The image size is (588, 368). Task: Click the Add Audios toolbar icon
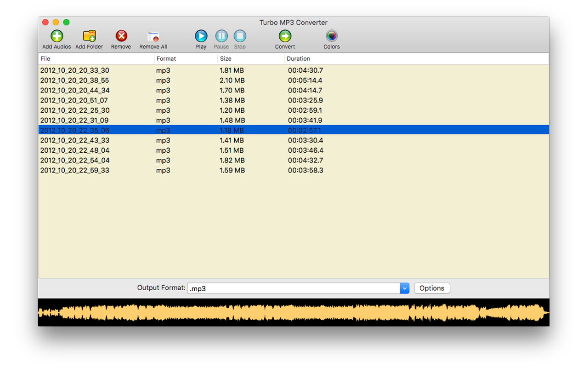pyautogui.click(x=57, y=36)
